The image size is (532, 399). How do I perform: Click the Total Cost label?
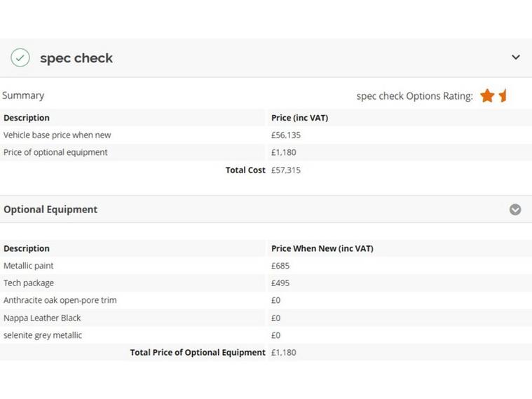pyautogui.click(x=245, y=170)
